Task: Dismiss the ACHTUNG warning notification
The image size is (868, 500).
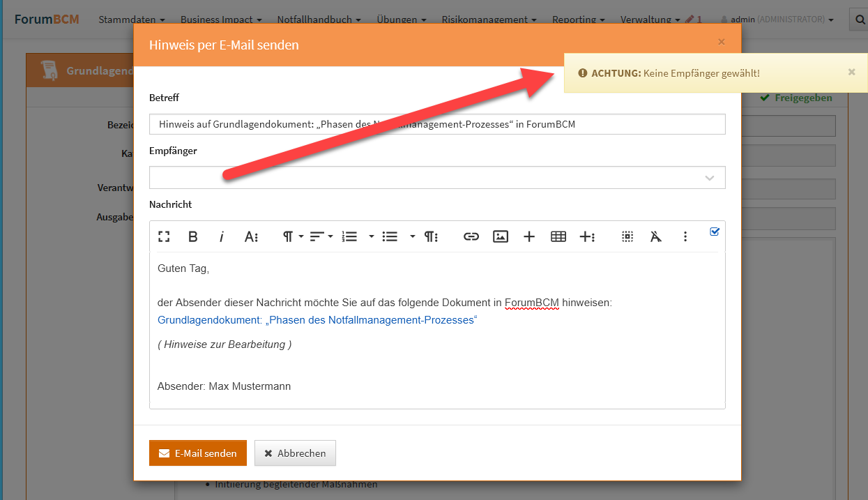Action: [851, 72]
